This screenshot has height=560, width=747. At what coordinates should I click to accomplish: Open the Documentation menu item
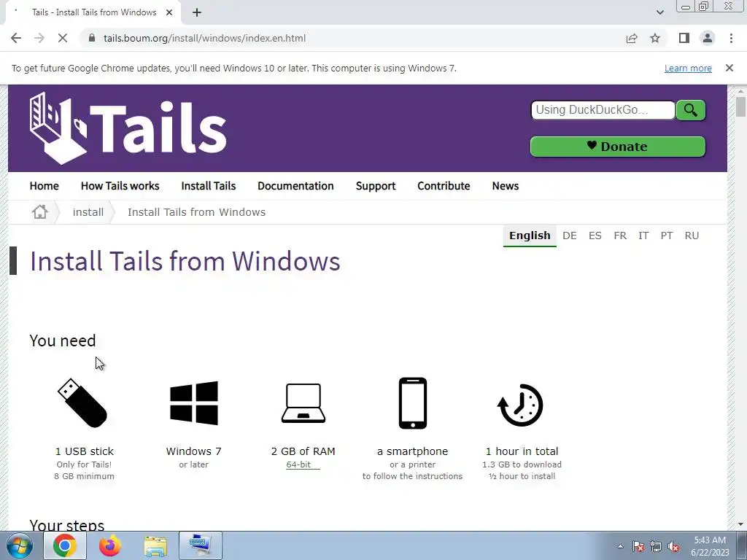click(x=296, y=186)
